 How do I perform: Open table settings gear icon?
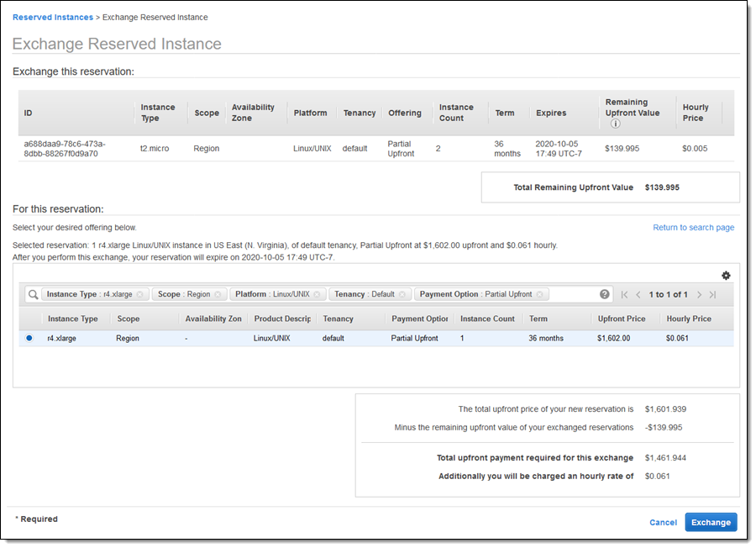tap(726, 276)
